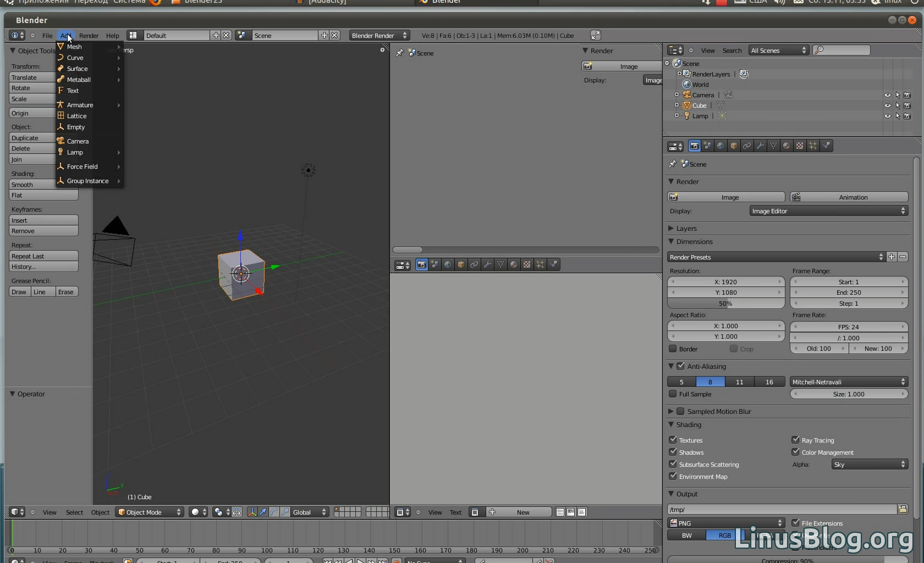This screenshot has width=924, height=563.
Task: Enable the translate manipulator arrow icon
Action: click(263, 512)
